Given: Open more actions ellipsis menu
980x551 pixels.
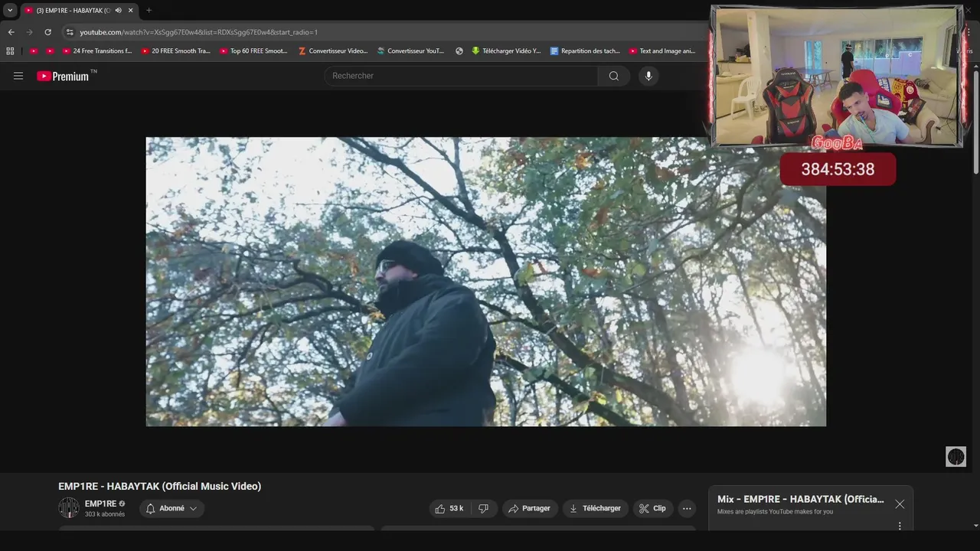Looking at the screenshot, I should 687,508.
